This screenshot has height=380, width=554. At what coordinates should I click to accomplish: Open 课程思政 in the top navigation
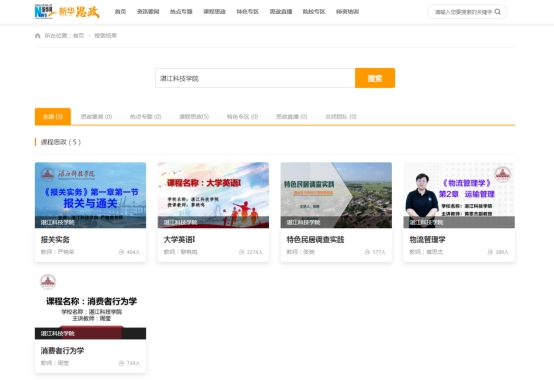pyautogui.click(x=214, y=12)
